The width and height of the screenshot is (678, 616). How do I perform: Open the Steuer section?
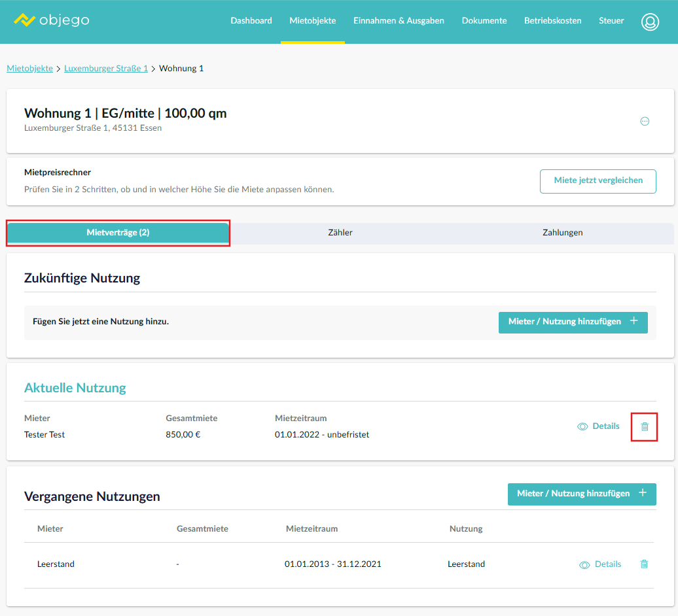611,21
